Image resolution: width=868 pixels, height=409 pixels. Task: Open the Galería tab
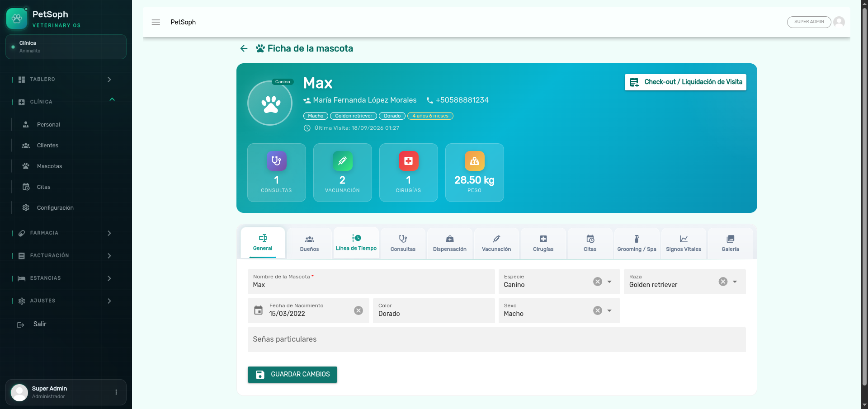[x=730, y=244]
